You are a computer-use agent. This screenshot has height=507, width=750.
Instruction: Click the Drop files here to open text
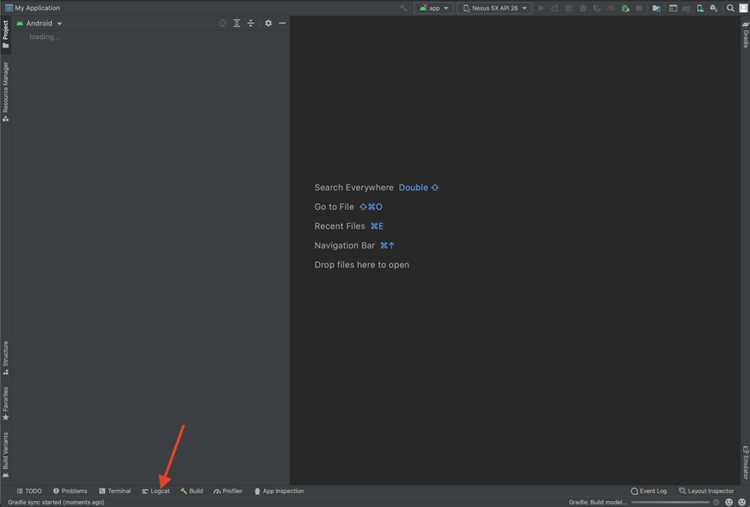click(362, 265)
